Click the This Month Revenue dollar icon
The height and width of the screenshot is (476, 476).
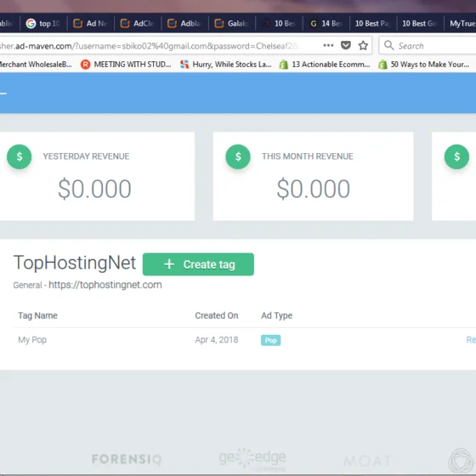pos(238,156)
